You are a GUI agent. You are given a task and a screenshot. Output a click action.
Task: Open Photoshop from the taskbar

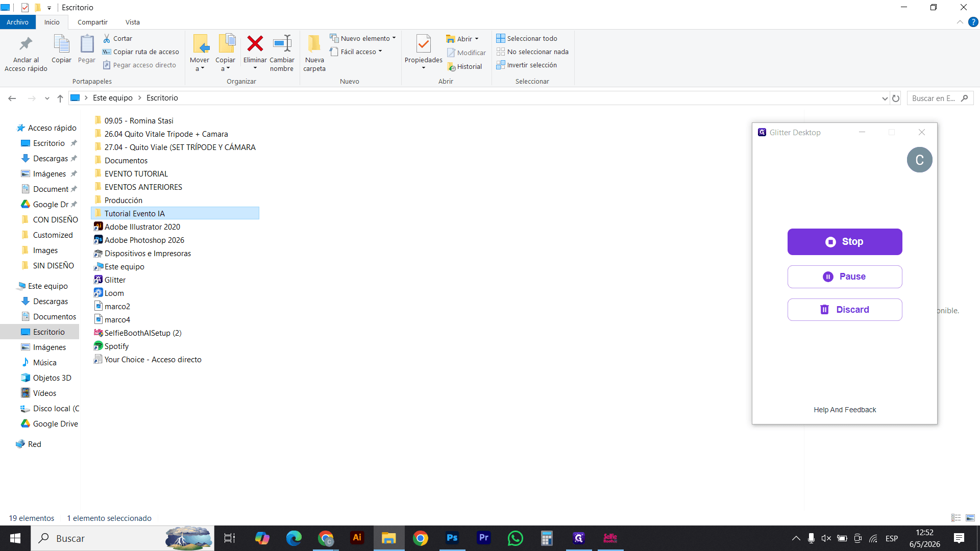coord(452,538)
